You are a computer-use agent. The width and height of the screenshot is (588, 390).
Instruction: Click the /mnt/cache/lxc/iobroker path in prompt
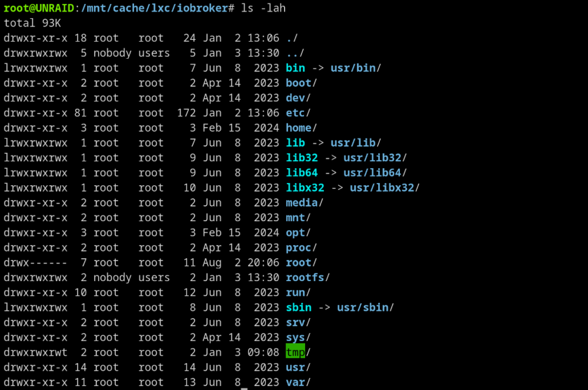158,8
